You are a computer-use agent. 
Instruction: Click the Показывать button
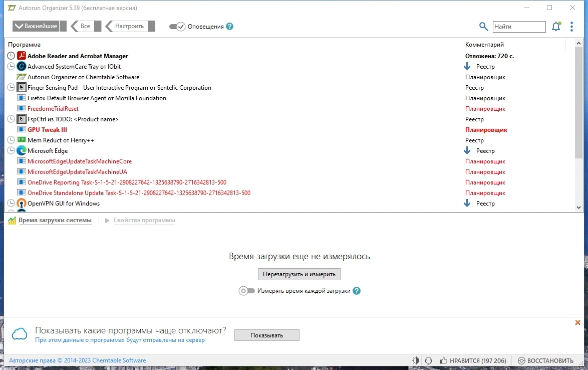[266, 335]
